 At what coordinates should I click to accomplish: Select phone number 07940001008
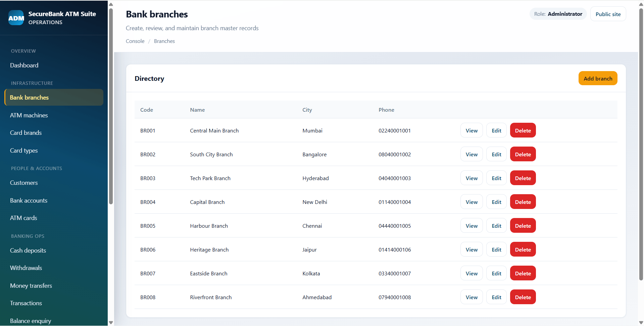pyautogui.click(x=395, y=297)
